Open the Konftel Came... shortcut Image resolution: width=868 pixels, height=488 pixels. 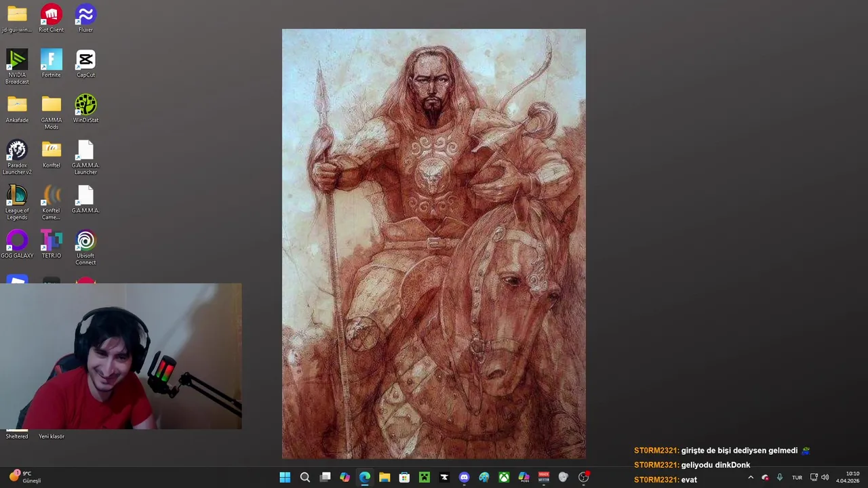point(52,203)
